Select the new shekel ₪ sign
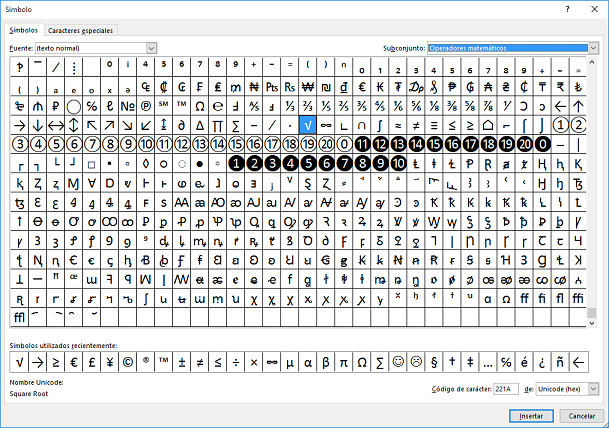The image size is (609, 428). [x=326, y=87]
